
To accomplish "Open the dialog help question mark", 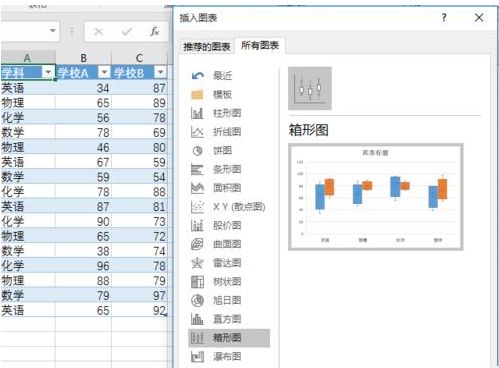I will click(x=444, y=18).
